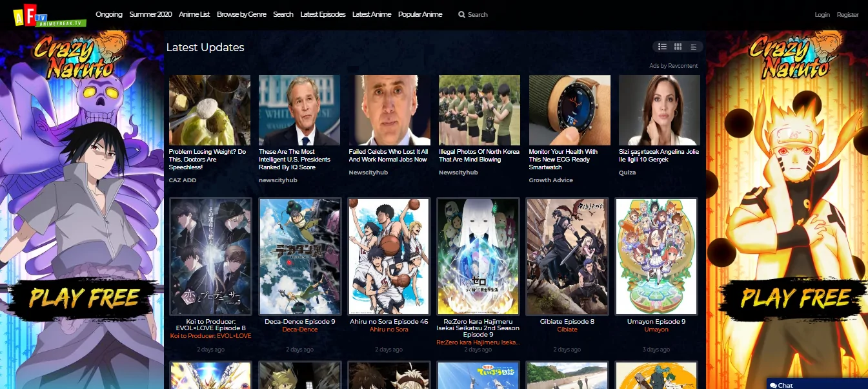Click the Growth Advice source label

tap(551, 180)
